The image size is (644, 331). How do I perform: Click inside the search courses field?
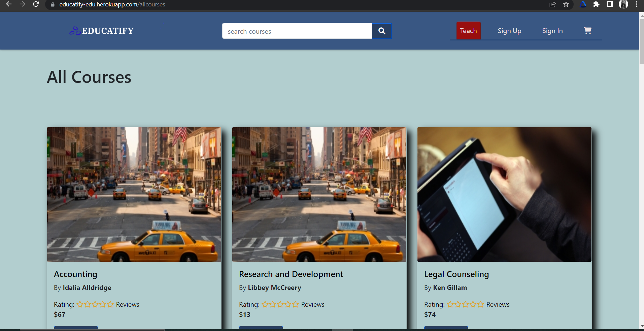click(296, 31)
